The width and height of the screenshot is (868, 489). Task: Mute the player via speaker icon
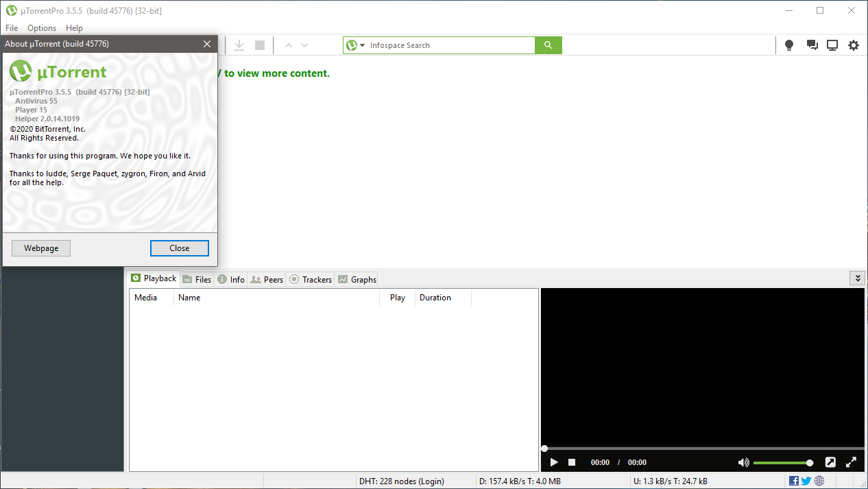pyautogui.click(x=743, y=462)
